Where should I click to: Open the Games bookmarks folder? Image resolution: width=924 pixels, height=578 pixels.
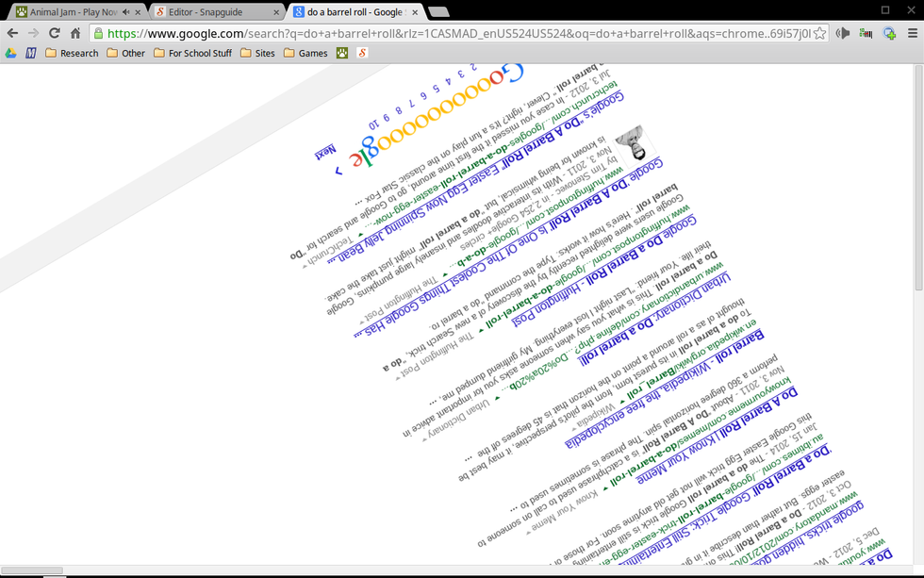point(305,53)
